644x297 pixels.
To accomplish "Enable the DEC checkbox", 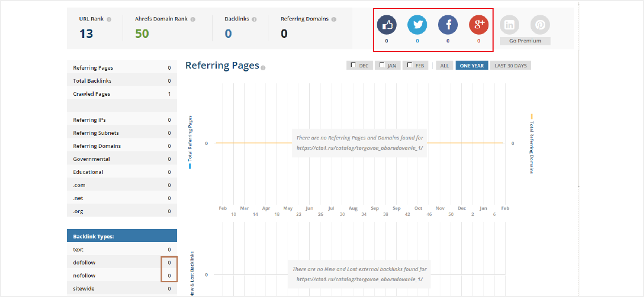I will click(353, 65).
